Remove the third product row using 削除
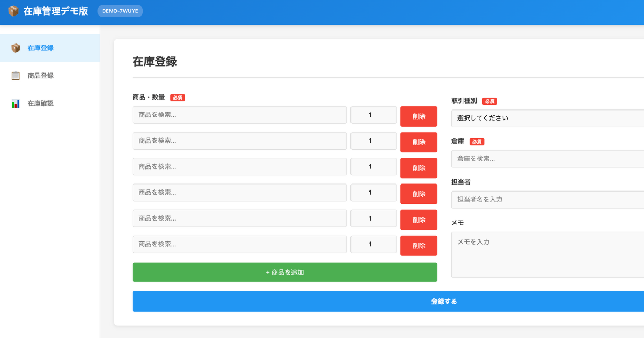 click(419, 168)
